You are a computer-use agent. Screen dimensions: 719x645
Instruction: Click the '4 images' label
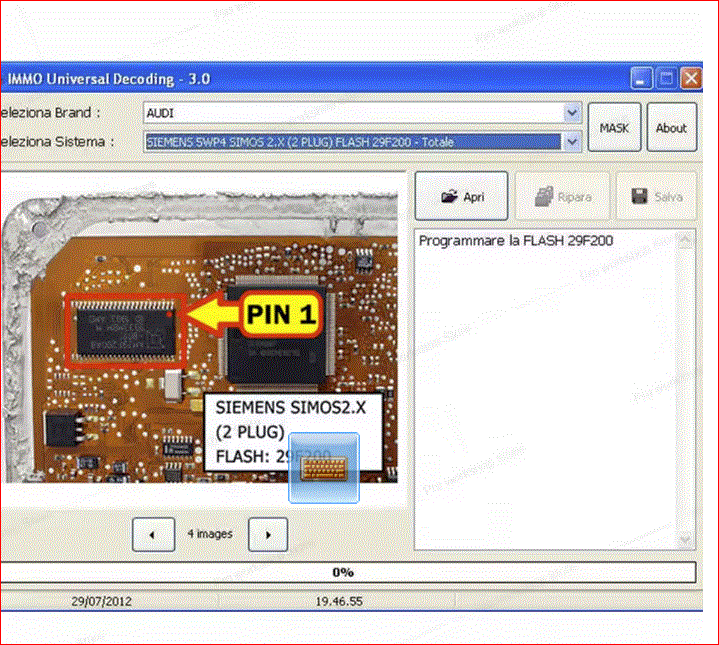coord(210,534)
